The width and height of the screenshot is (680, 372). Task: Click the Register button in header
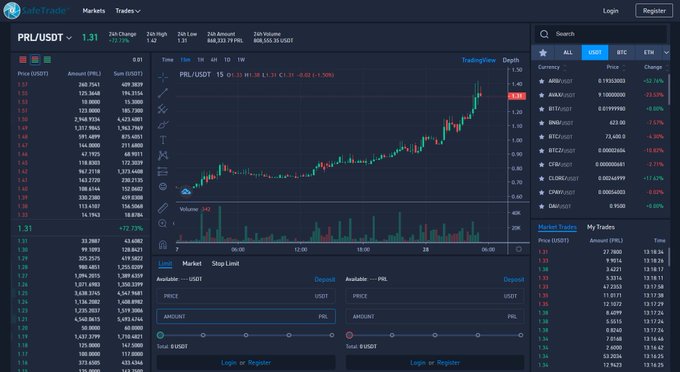[x=654, y=11]
